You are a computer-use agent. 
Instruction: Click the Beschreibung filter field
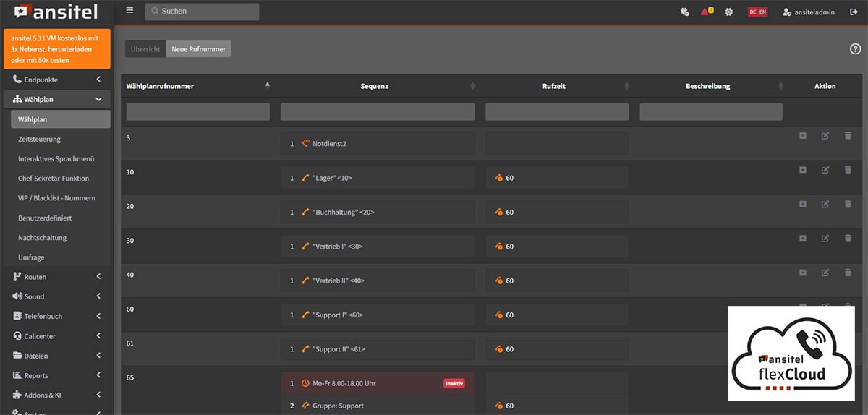click(x=711, y=111)
